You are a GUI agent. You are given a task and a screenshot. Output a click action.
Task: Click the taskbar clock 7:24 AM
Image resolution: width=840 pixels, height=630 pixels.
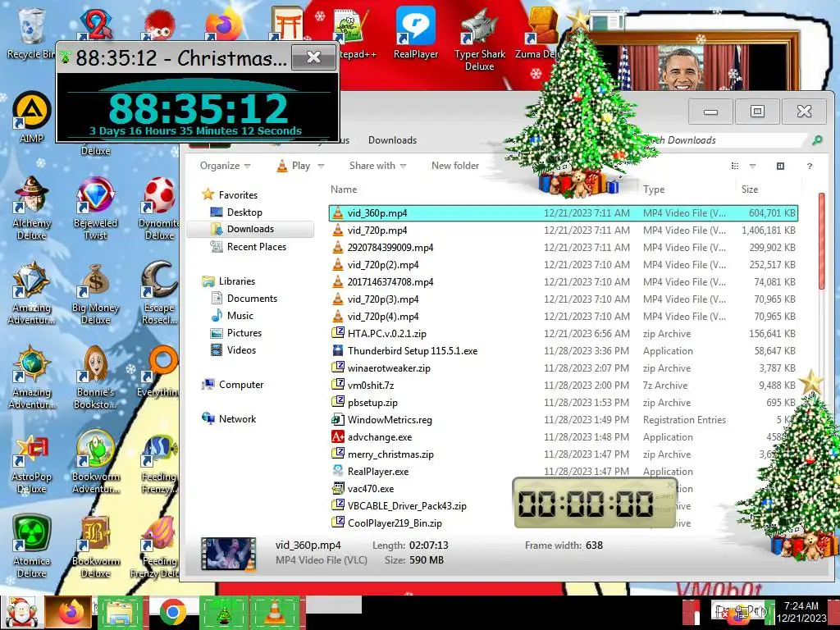tap(801, 612)
